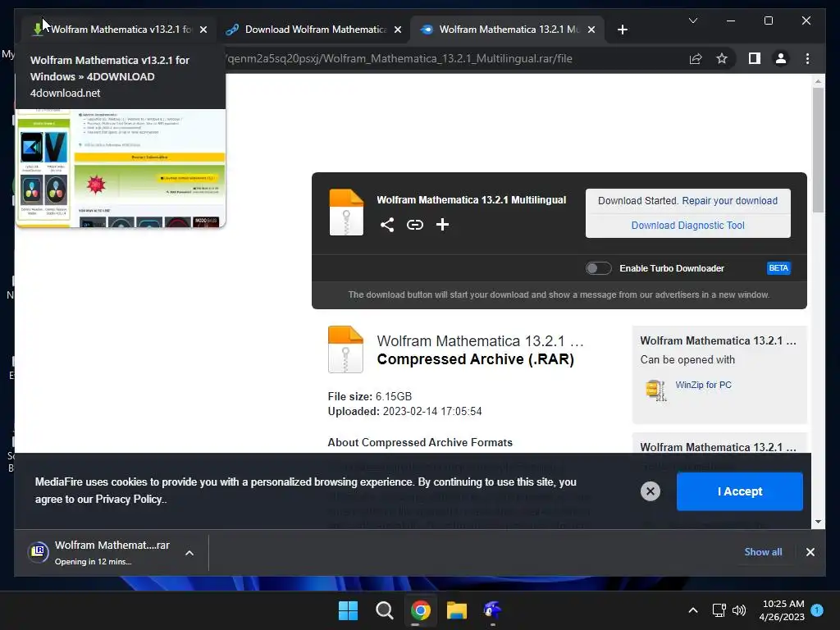Close the Download Wolfram Mathematica tab
Viewport: 840px width, 630px height.
[x=398, y=30]
